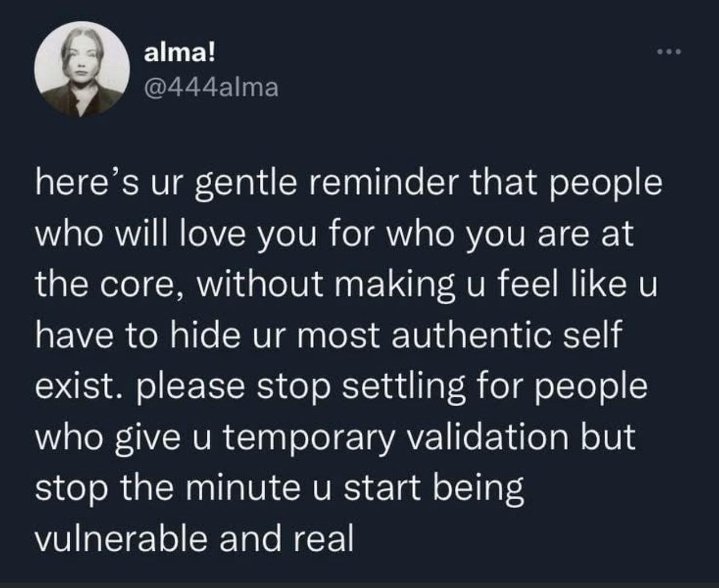Click the display name alma!
The width and height of the screenshot is (719, 588).
179,55
